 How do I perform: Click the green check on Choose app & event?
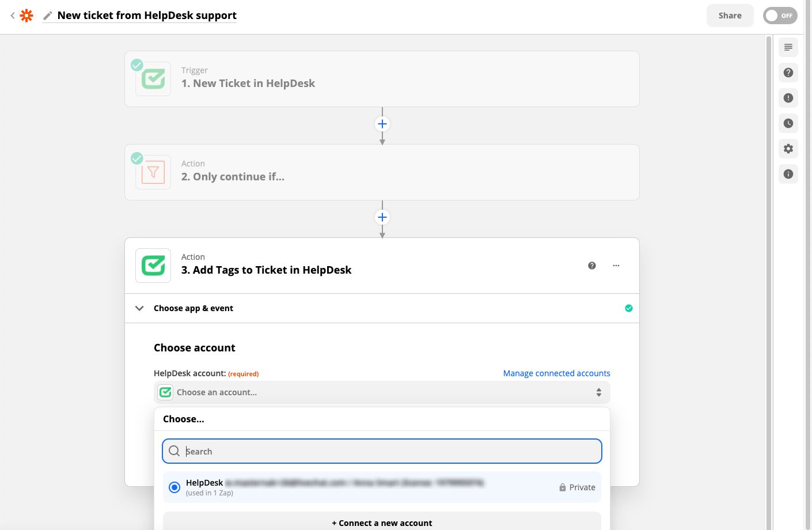coord(629,308)
